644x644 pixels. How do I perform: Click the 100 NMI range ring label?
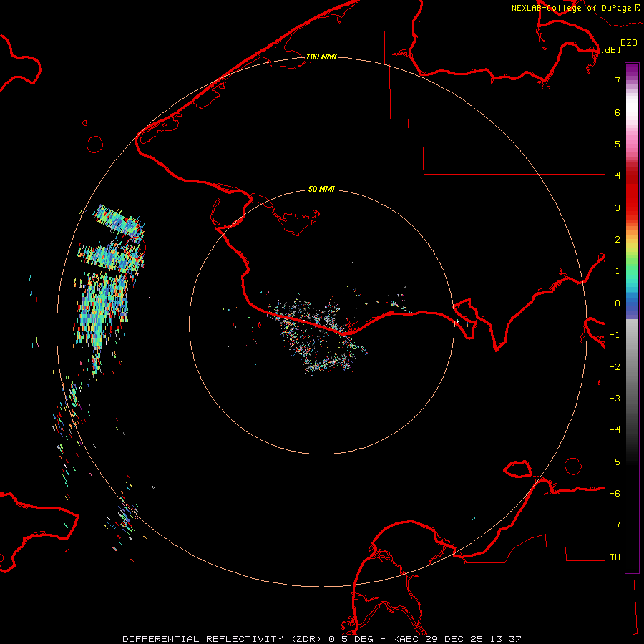(x=321, y=57)
